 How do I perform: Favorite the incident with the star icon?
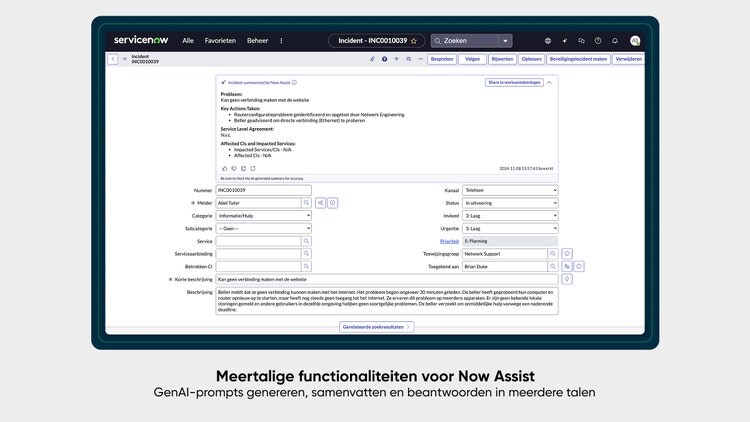click(x=414, y=41)
